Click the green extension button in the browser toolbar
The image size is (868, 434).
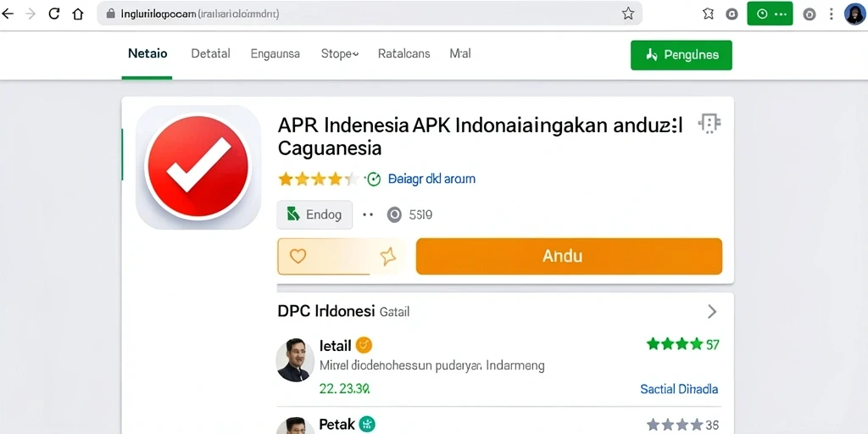pos(770,14)
